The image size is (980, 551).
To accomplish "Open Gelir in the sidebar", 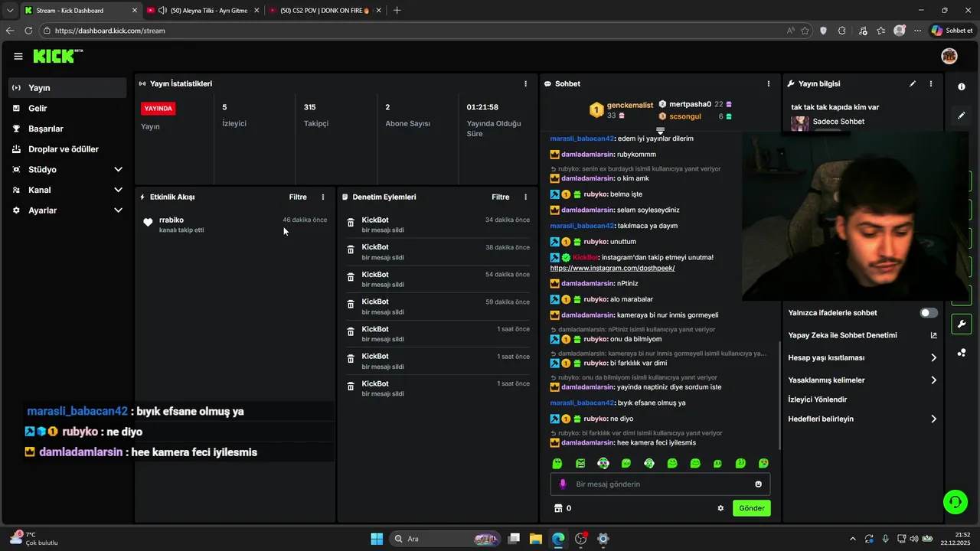I will tap(67, 109).
